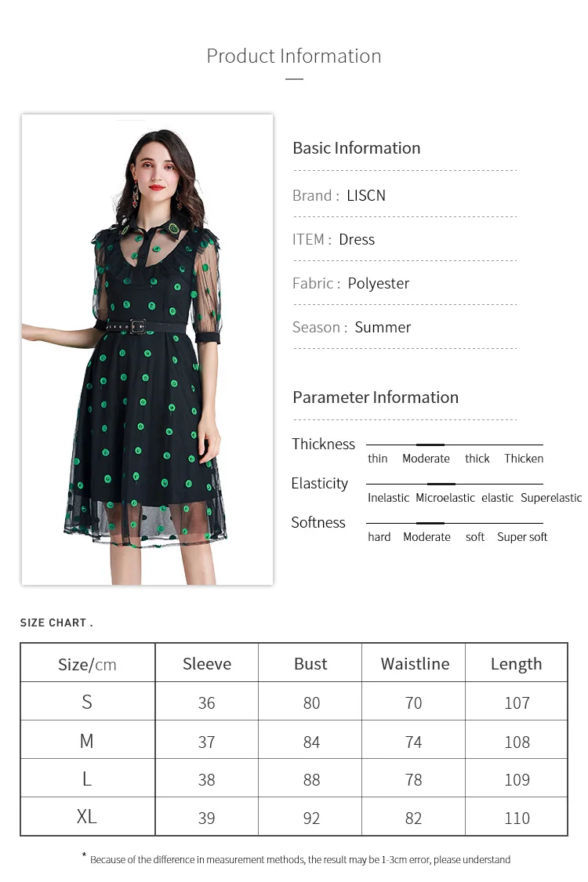
Task: Click the Dress item value
Action: pos(357,240)
